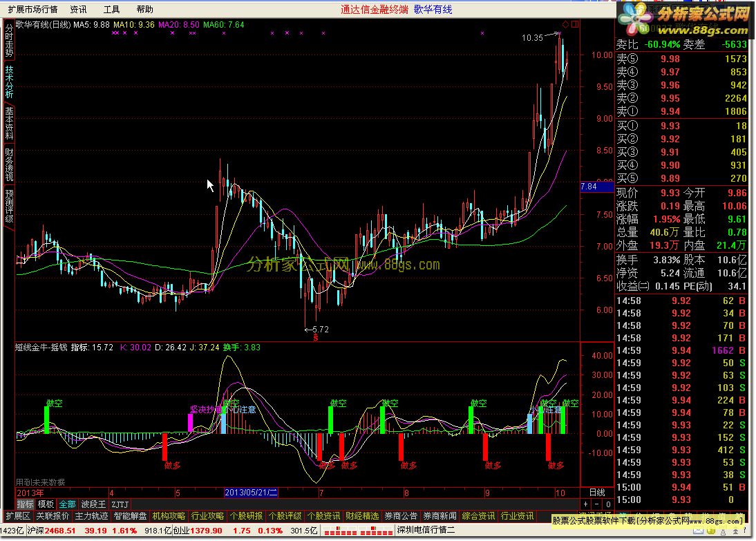Screen dimensions: 756x541
Task: Open the 券商公告 bottom tab
Action: tap(401, 516)
